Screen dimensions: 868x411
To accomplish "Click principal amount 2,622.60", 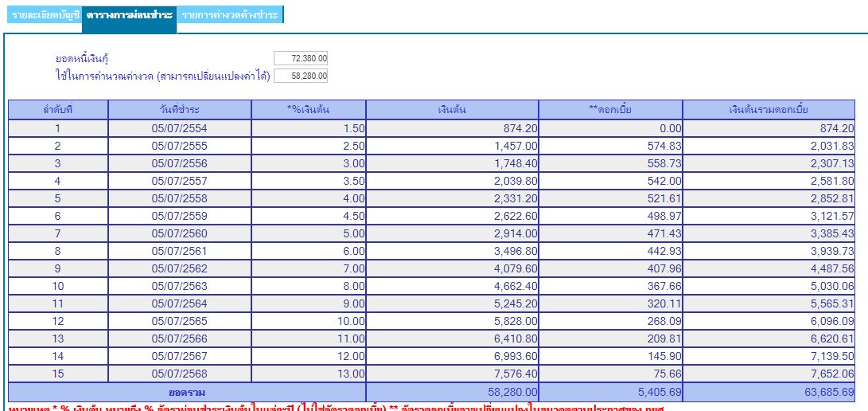I will click(452, 216).
